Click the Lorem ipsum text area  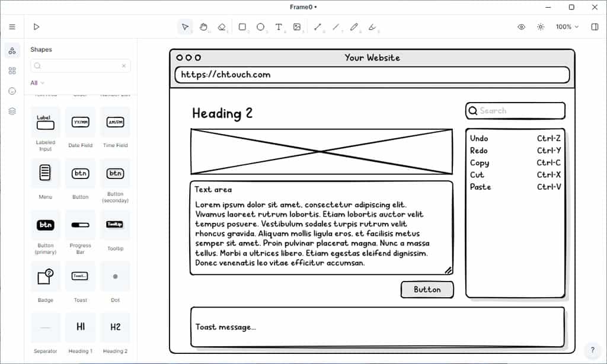tap(321, 228)
